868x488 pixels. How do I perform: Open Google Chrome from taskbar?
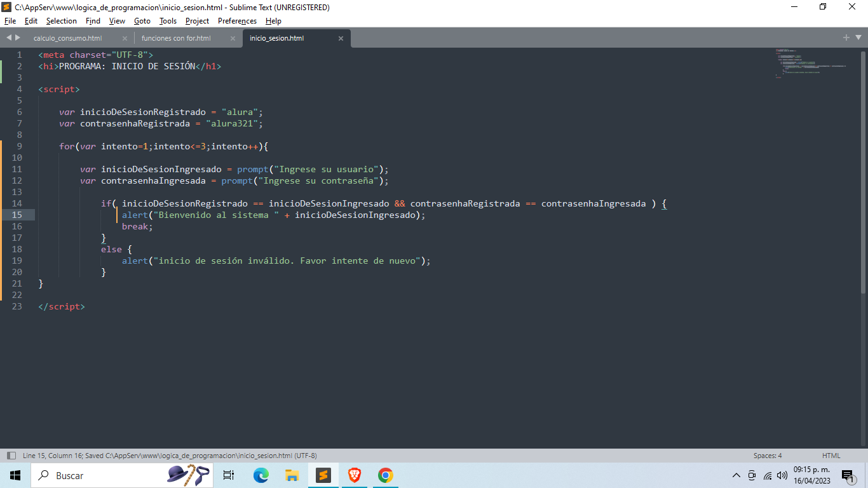pos(385,475)
